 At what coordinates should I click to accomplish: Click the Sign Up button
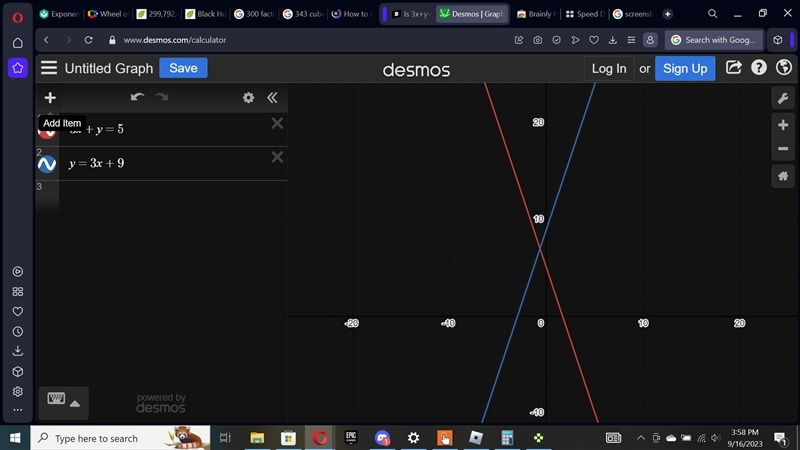click(x=685, y=68)
